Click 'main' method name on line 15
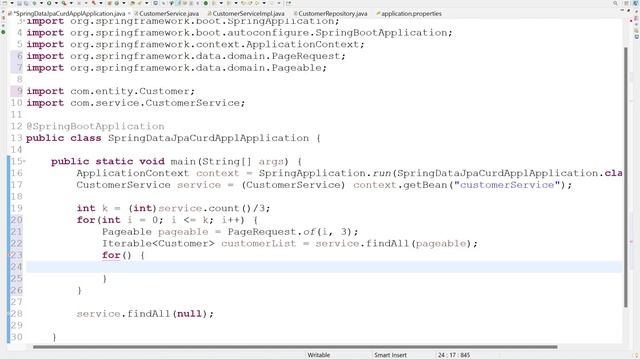The image size is (640, 360). coord(183,162)
